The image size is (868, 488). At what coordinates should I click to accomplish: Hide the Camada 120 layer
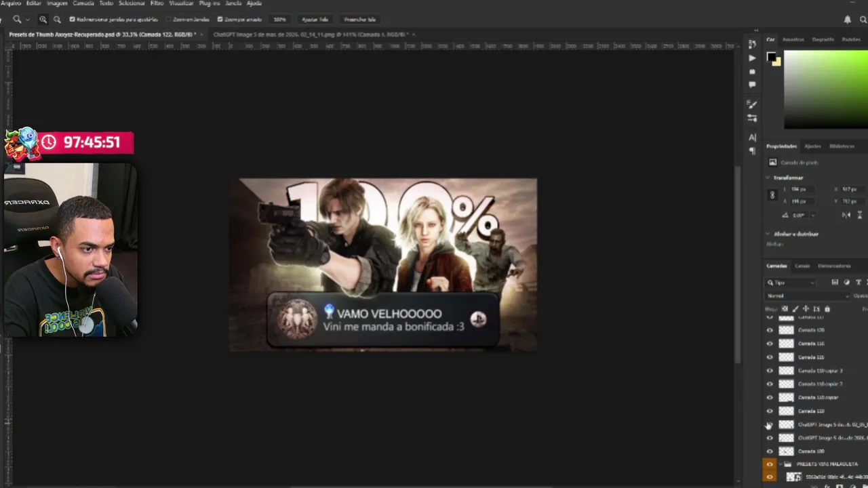pos(770,330)
